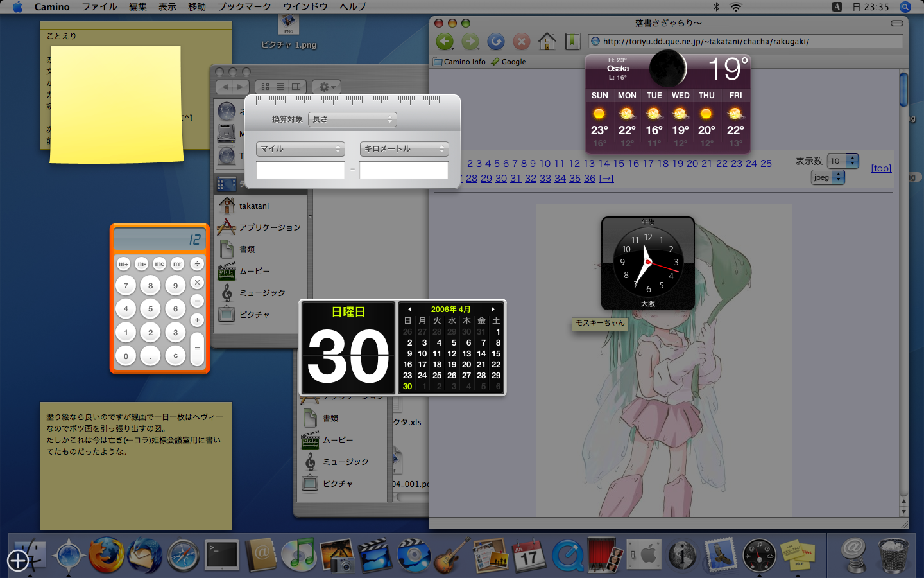
Task: Open the Trash in the Dock
Action: point(893,555)
